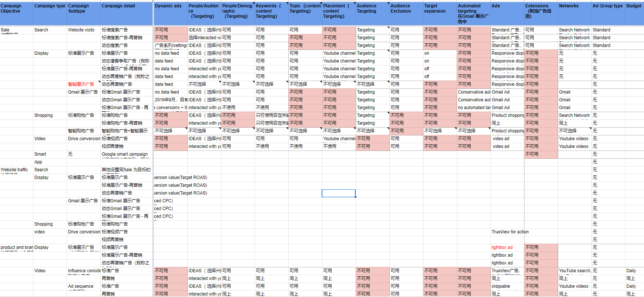Select the Dynamic ads header cell
Screen dimensions: 644x297
click(x=170, y=13)
